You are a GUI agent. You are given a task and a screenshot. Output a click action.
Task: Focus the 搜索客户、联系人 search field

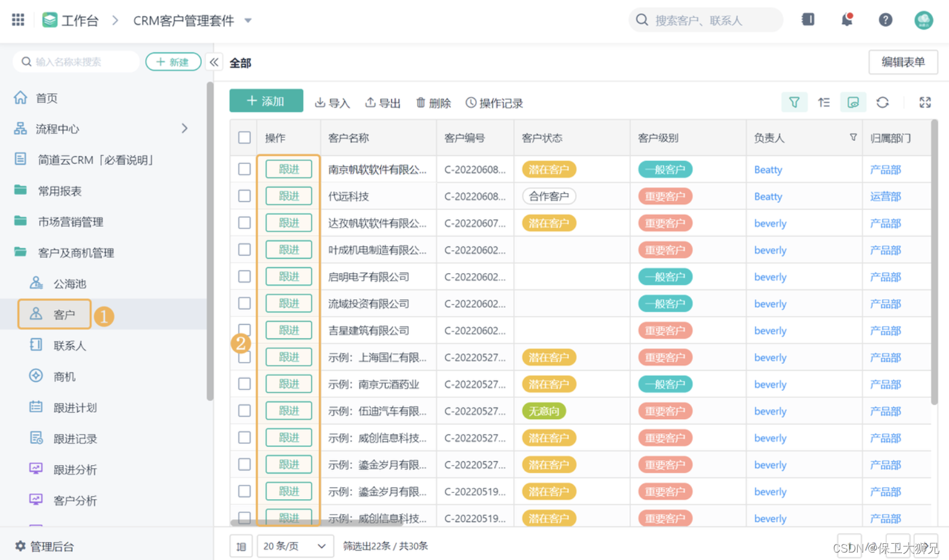pyautogui.click(x=706, y=20)
